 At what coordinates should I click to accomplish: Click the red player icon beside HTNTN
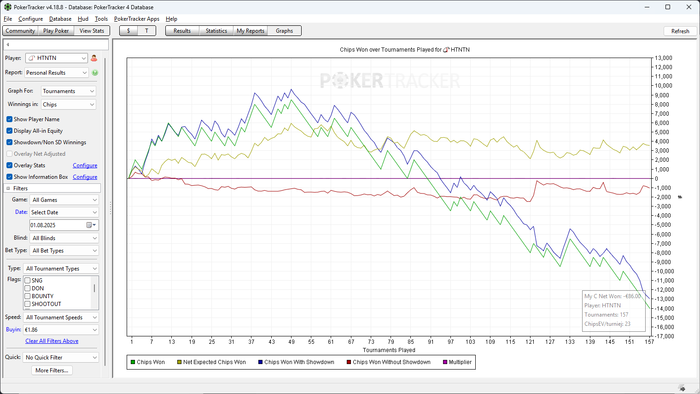click(x=94, y=58)
